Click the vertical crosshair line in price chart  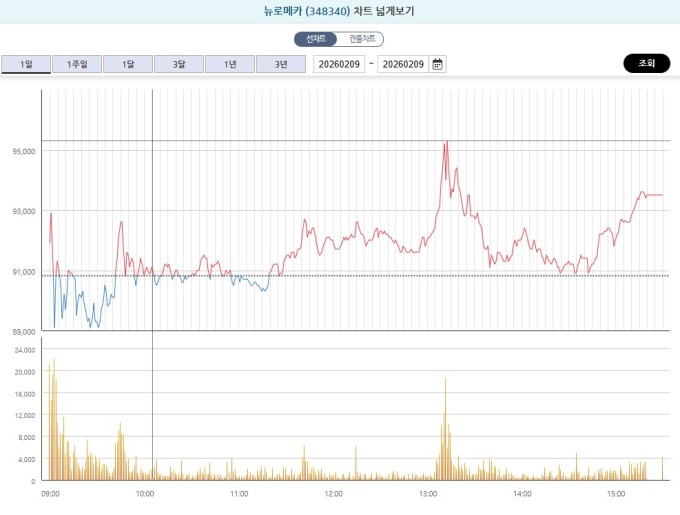(152, 200)
